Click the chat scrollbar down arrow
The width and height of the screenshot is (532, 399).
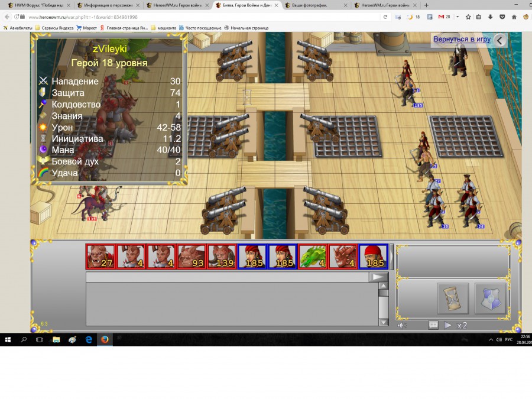coord(383,322)
